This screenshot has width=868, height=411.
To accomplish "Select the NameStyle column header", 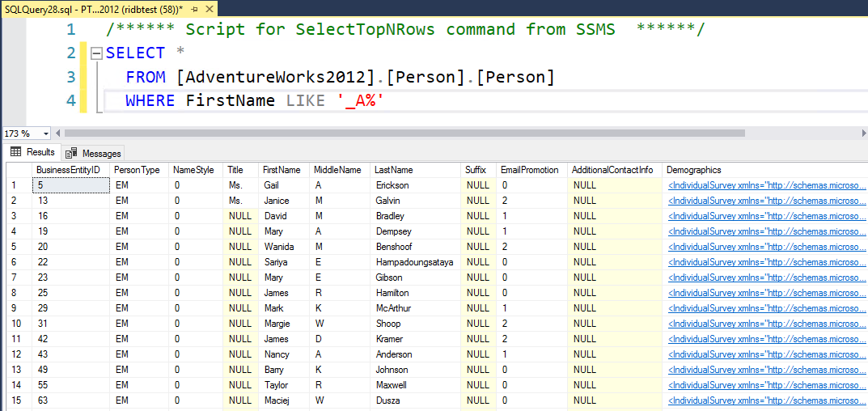I will coord(196,170).
